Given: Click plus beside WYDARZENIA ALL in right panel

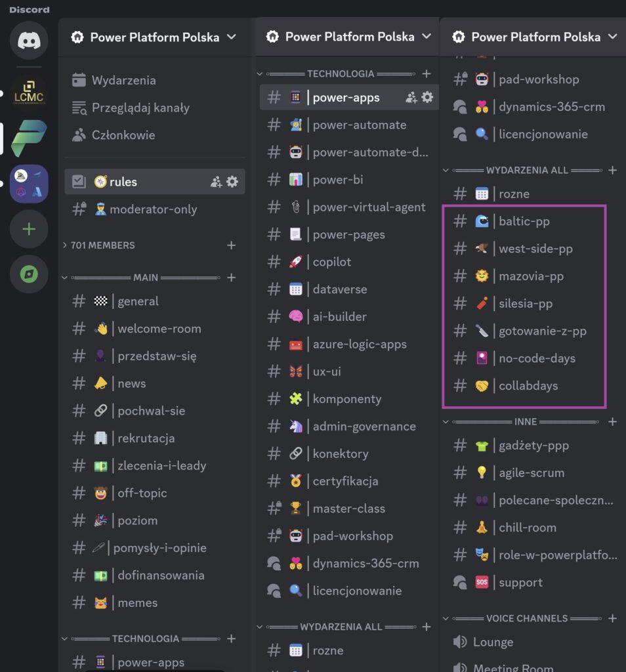Looking at the screenshot, I should pos(613,170).
